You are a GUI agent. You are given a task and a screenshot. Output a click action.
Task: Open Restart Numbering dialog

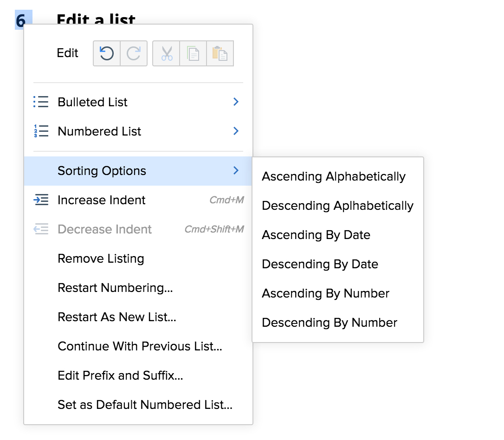[115, 288]
